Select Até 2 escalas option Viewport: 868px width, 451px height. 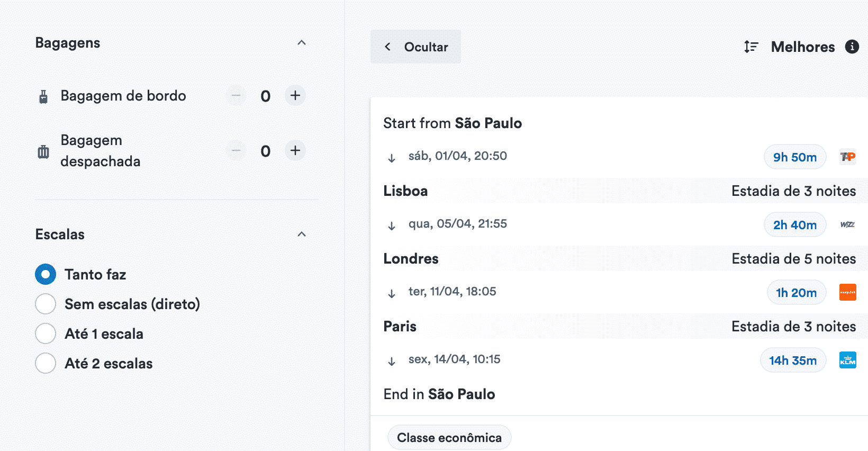(46, 363)
